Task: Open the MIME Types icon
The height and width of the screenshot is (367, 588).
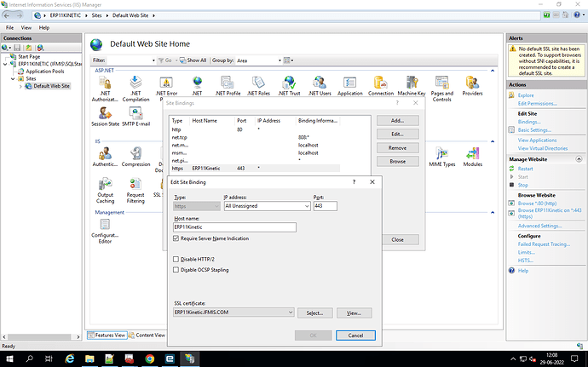Action: [x=441, y=157]
